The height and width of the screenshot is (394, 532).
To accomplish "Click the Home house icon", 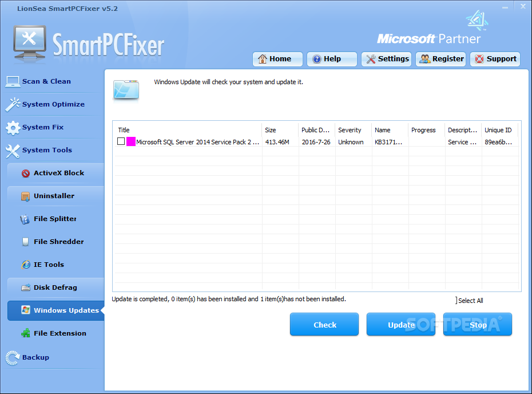I will click(x=262, y=59).
